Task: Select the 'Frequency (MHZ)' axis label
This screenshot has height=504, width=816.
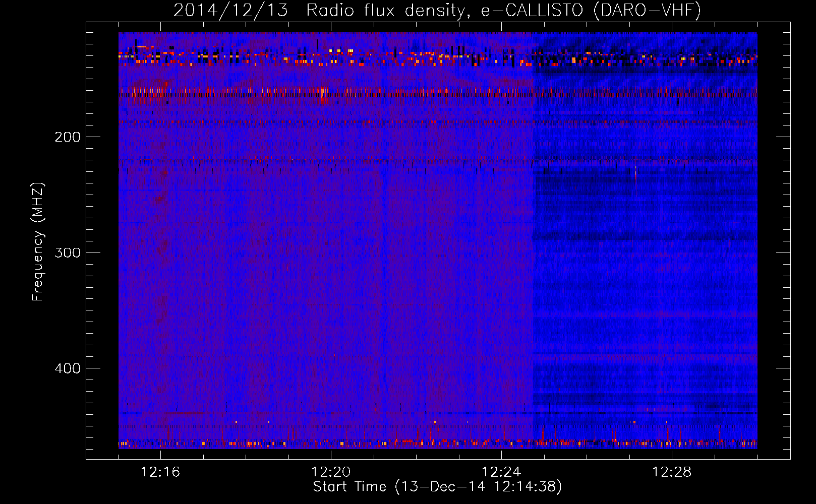Action: click(x=38, y=242)
